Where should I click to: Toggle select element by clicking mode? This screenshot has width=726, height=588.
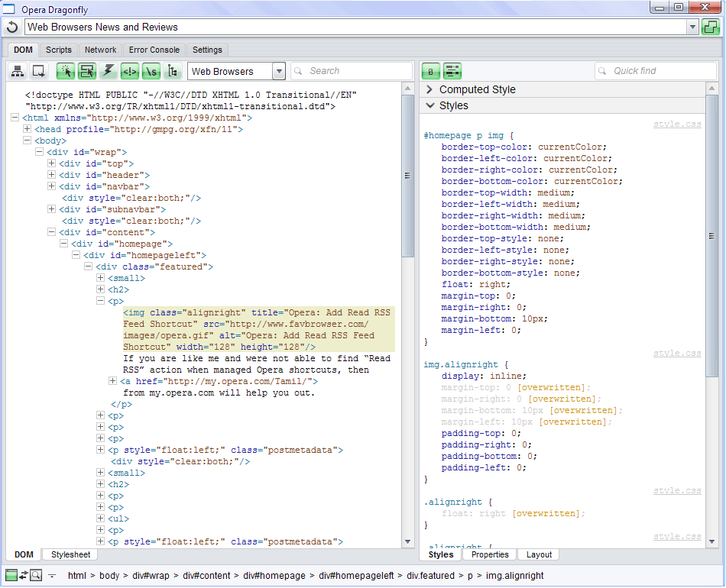pyautogui.click(x=66, y=71)
